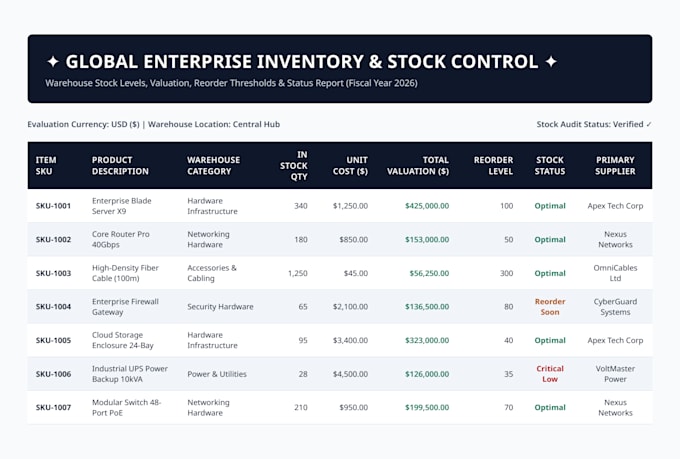This screenshot has width=680, height=459.
Task: Click the $126,000.00 total valuation
Action: click(x=427, y=374)
